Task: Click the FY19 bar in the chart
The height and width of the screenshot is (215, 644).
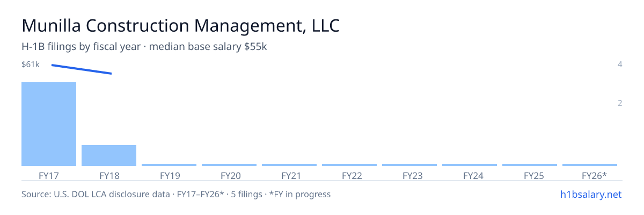Action: tap(169, 165)
